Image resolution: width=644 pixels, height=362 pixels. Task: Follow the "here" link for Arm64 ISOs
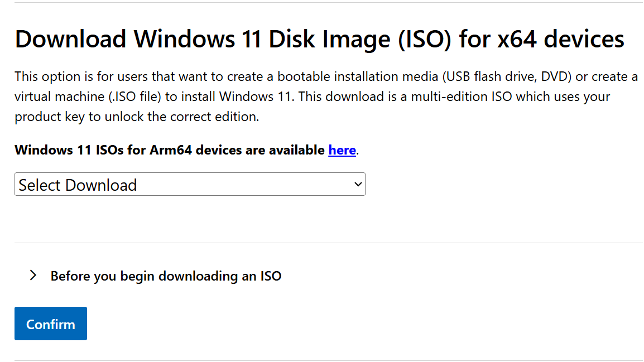click(342, 150)
